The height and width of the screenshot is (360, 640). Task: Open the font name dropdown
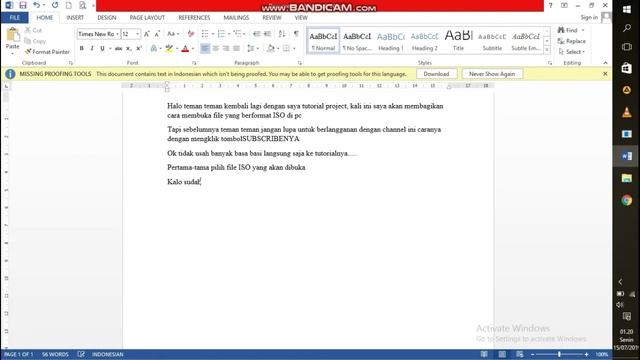(x=118, y=34)
